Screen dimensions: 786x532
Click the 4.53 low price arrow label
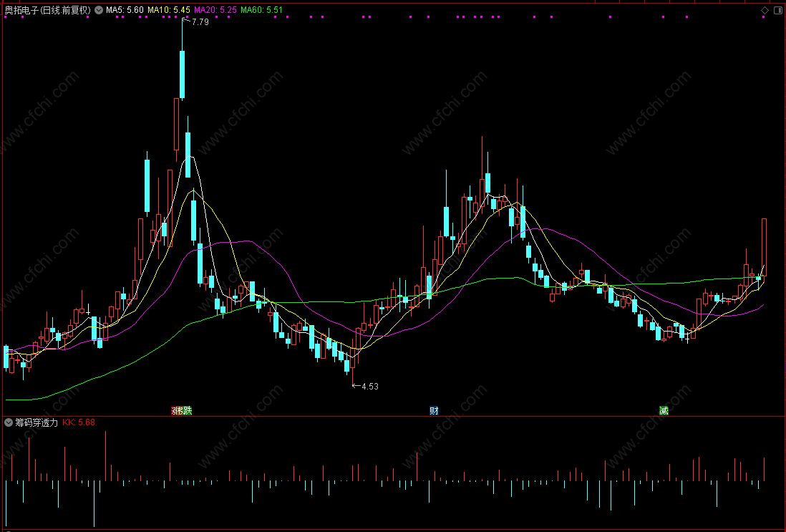[365, 386]
